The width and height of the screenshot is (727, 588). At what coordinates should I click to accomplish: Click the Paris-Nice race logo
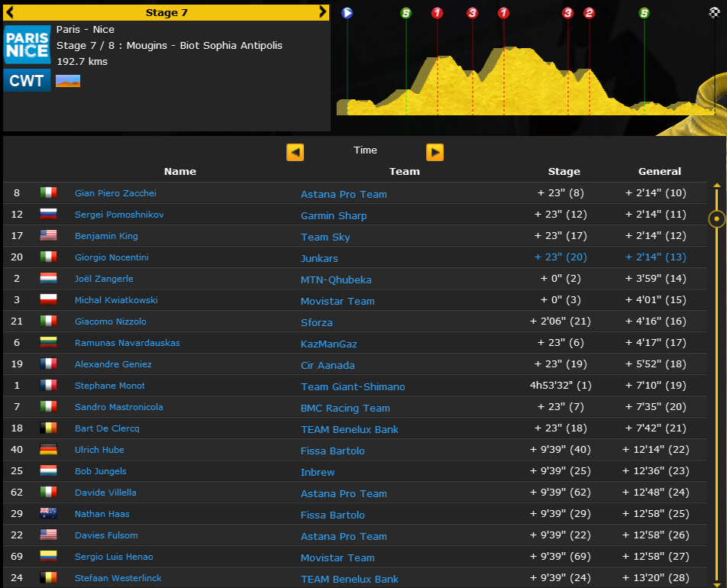pyautogui.click(x=27, y=45)
